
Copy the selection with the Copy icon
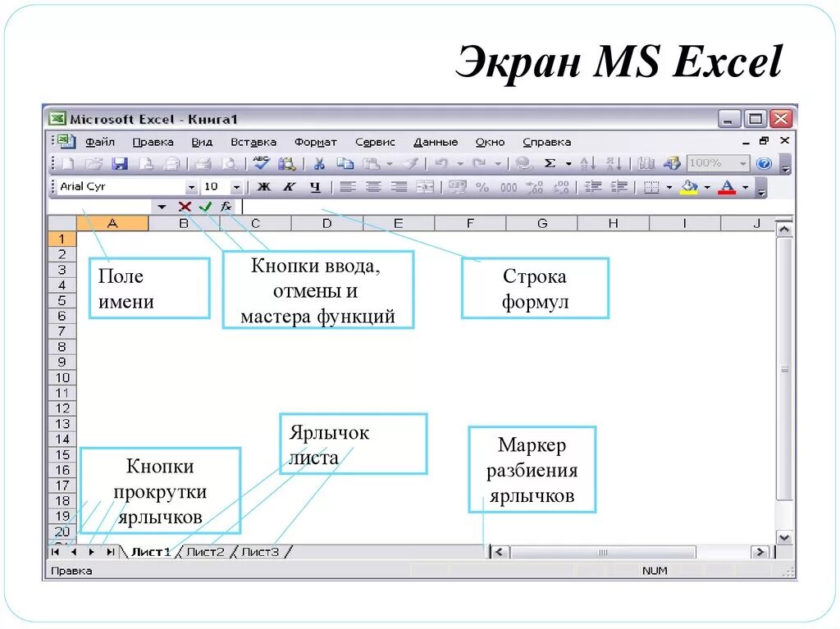[x=345, y=163]
